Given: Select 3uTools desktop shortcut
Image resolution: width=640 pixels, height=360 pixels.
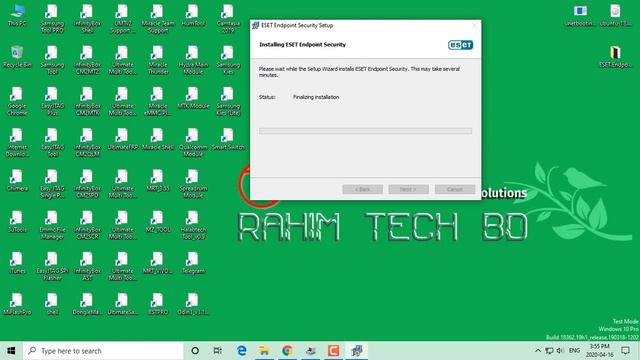Looking at the screenshot, I should [x=17, y=222].
